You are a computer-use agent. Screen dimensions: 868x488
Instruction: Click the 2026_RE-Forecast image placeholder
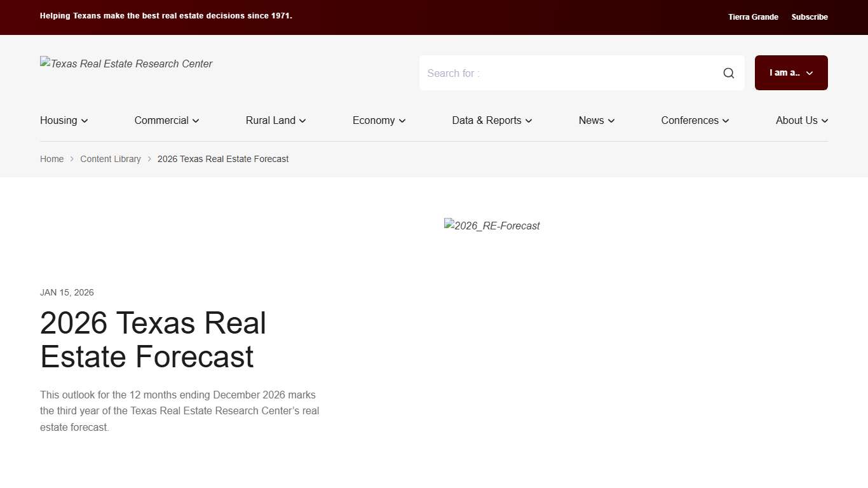tap(491, 226)
